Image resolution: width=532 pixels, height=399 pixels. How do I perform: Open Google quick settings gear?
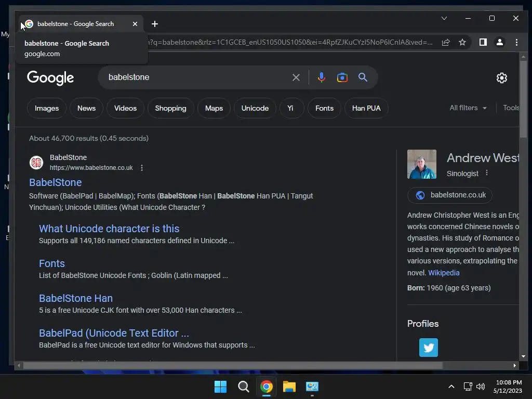coord(501,78)
